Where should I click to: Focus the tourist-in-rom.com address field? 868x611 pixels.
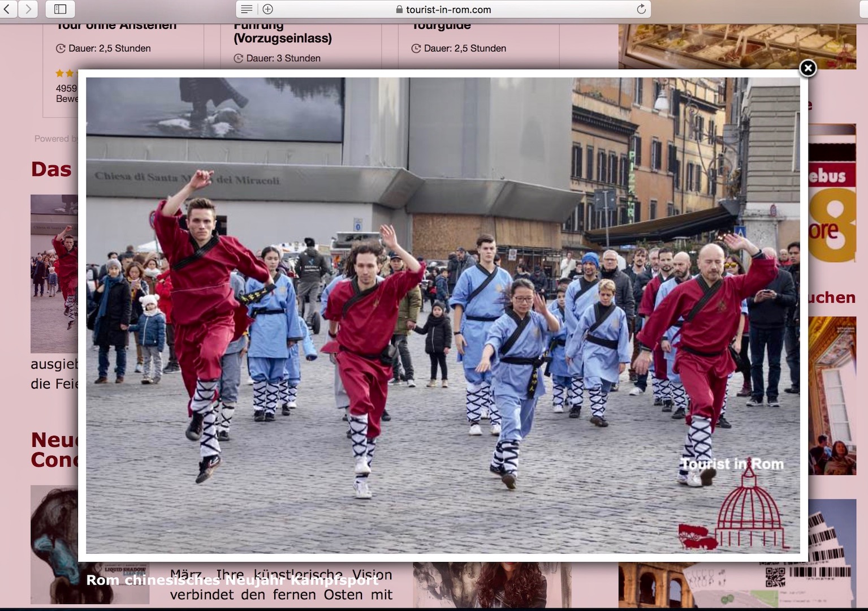[448, 10]
